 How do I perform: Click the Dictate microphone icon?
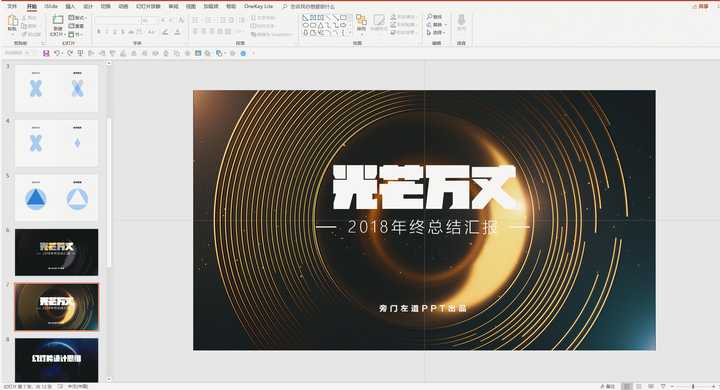tap(461, 22)
